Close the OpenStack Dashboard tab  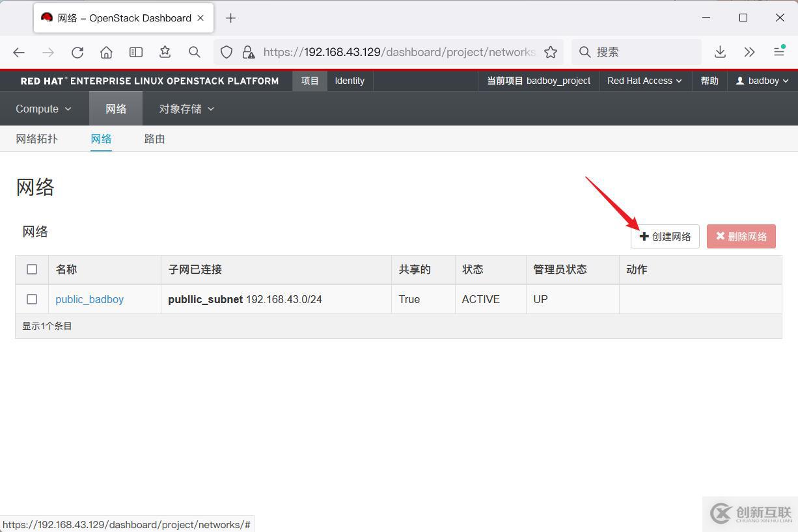(x=201, y=18)
